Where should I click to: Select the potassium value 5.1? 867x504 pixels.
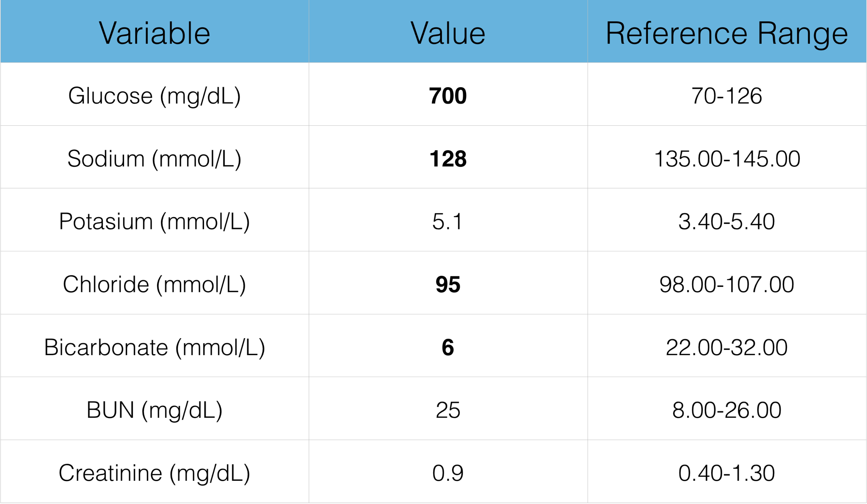[x=448, y=221]
